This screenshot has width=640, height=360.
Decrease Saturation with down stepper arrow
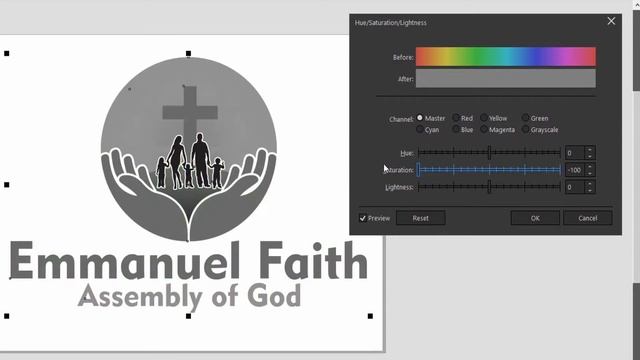click(590, 173)
